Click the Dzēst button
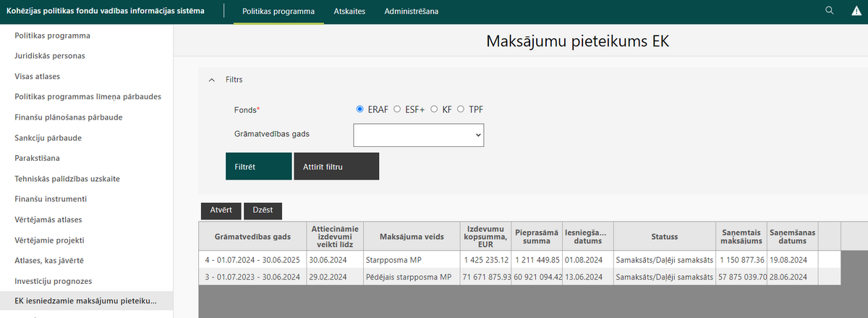The height and width of the screenshot is (318, 868). 263,210
